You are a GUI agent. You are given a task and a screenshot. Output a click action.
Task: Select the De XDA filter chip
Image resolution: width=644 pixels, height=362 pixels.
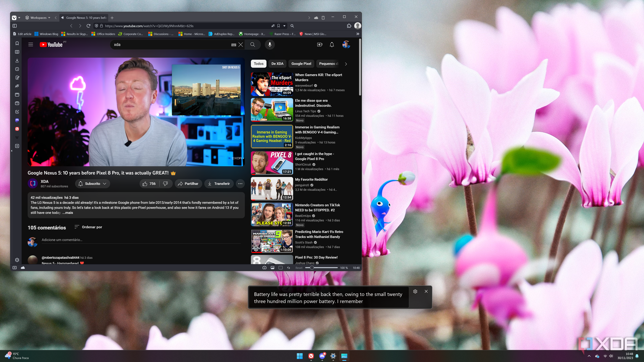[x=277, y=64]
